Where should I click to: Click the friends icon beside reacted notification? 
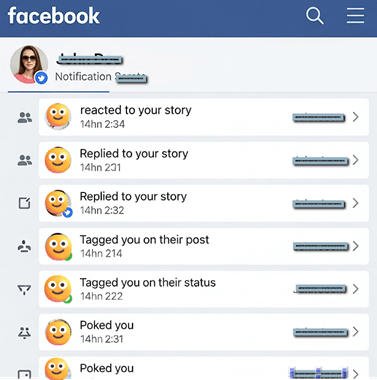click(x=25, y=117)
